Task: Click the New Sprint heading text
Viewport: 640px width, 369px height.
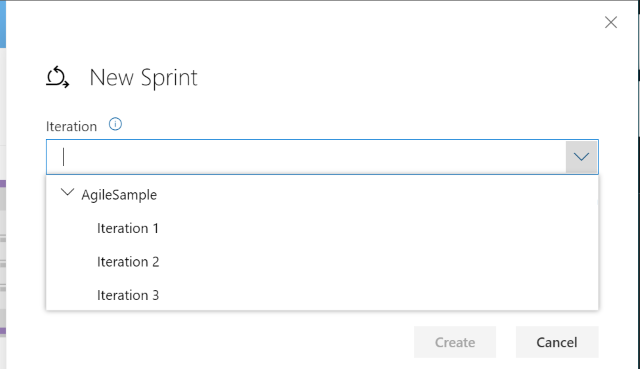Action: (x=143, y=78)
